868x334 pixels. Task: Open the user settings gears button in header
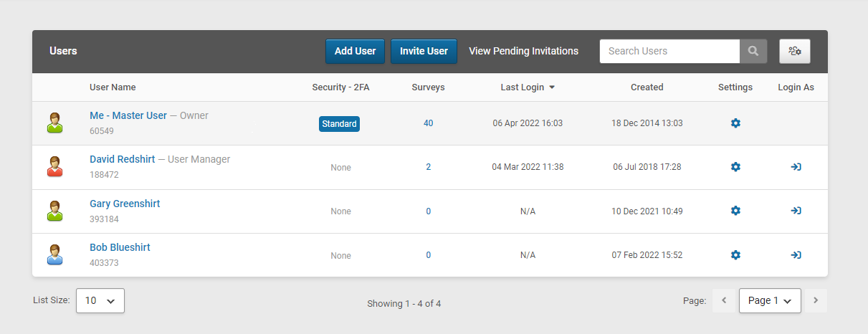click(x=794, y=51)
